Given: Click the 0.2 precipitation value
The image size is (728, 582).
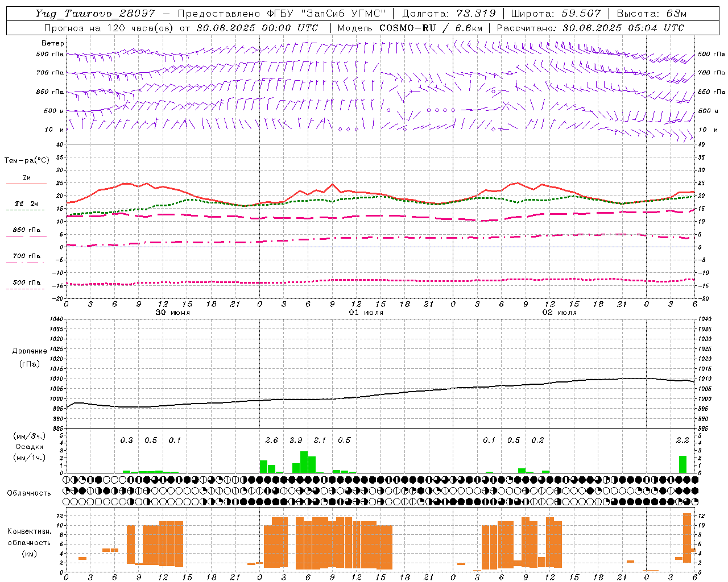Looking at the screenshot, I should coord(537,440).
